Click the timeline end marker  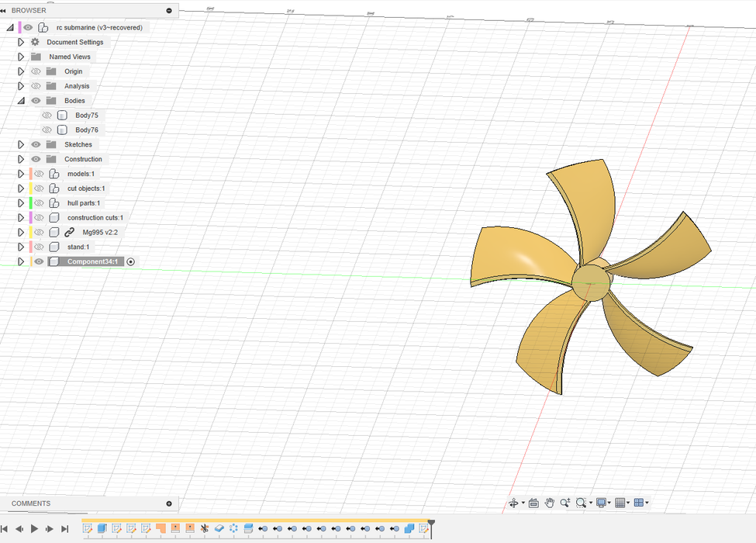[432, 528]
